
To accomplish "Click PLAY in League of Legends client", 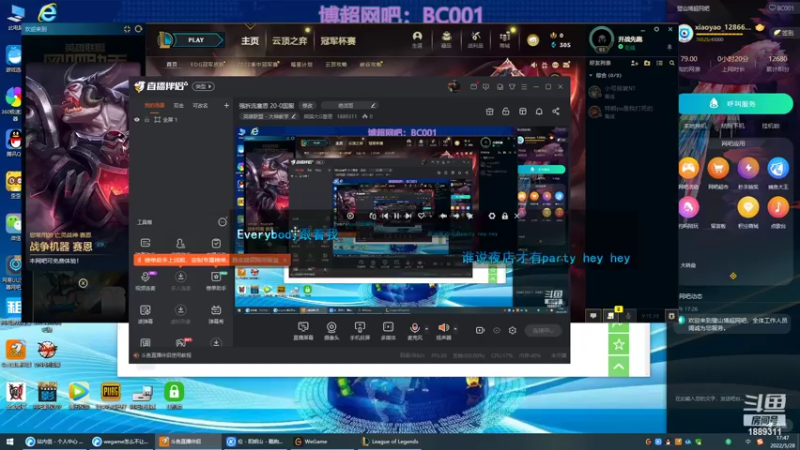I will tap(196, 40).
